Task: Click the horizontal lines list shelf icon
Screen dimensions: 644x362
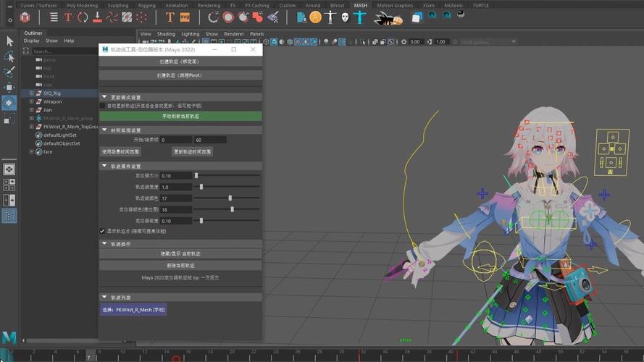Action: 54,17
